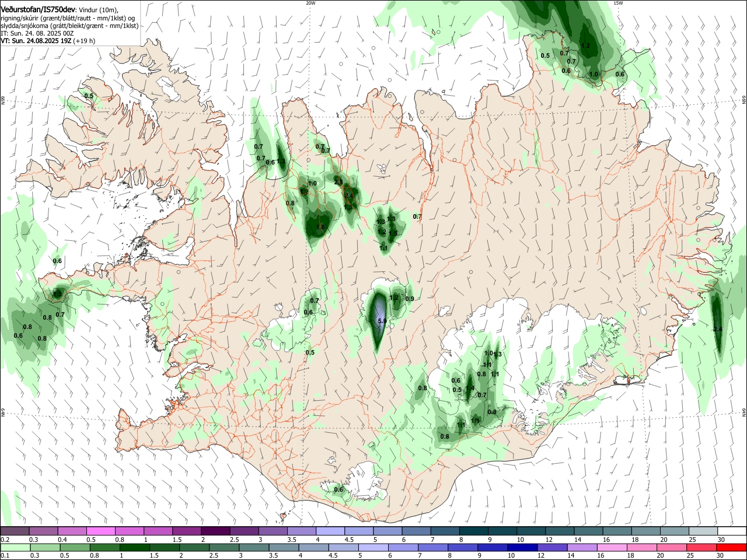
Task: Select the violet 12 swatch, bottom legend row
Action: [x=552, y=547]
